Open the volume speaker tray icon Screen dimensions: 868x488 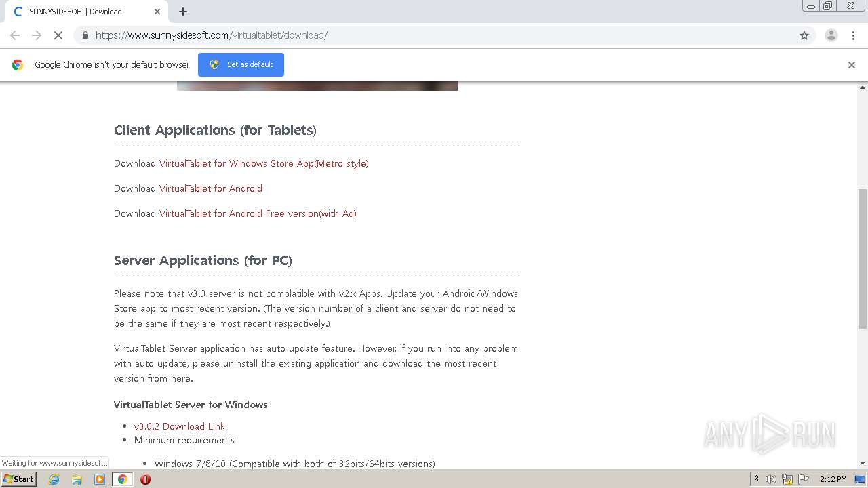click(771, 479)
